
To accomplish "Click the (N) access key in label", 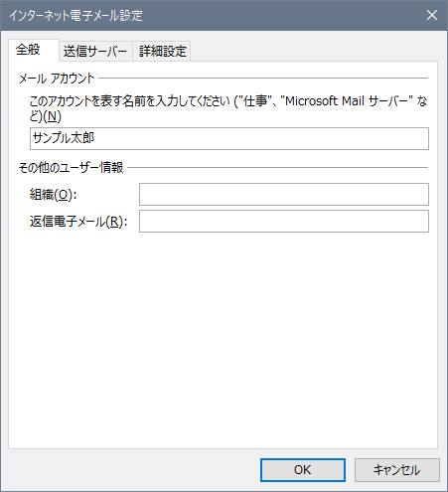I will pyautogui.click(x=53, y=116).
